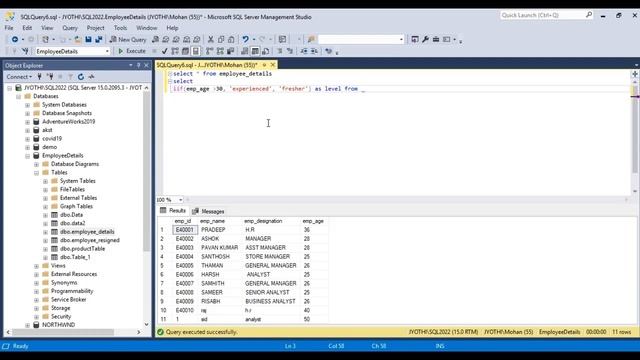Click the Save All icon
The image size is (640, 360).
click(99, 40)
